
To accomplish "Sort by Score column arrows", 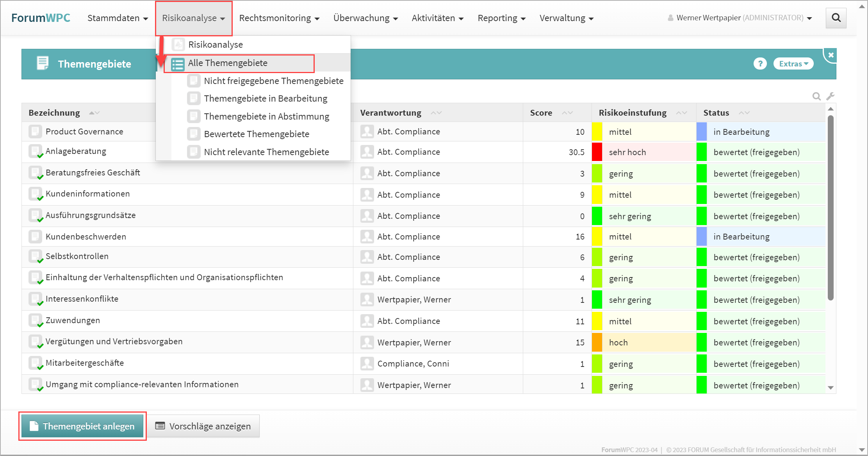I will tap(567, 113).
